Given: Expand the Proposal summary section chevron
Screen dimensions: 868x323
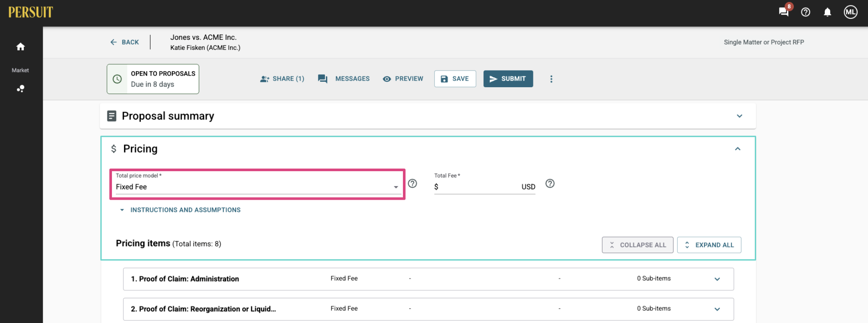Looking at the screenshot, I should (740, 116).
